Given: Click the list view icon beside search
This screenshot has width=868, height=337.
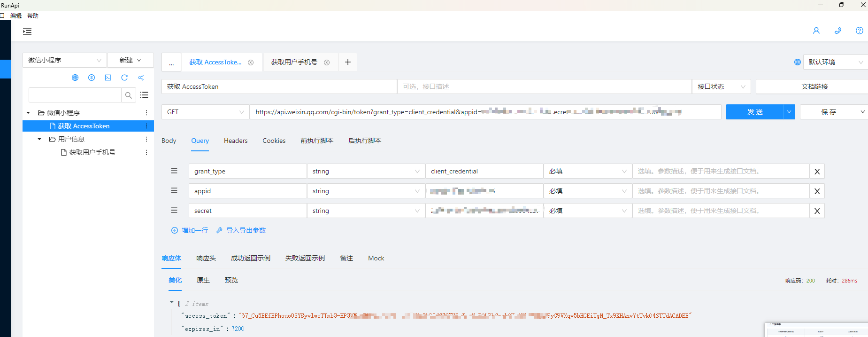Looking at the screenshot, I should pos(144,95).
